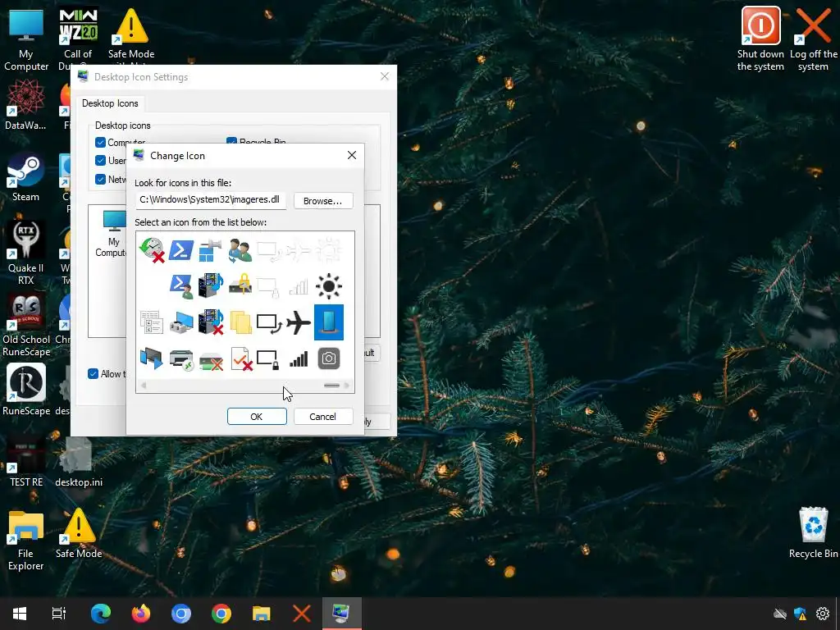Select the Recycle Bin desktop icon
Viewport: 840px width, 630px height.
click(813, 533)
